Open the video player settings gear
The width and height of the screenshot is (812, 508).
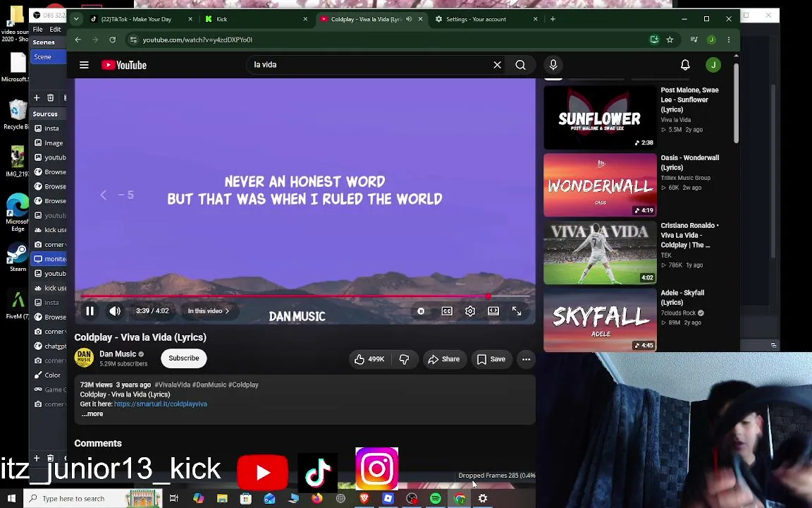(470, 311)
